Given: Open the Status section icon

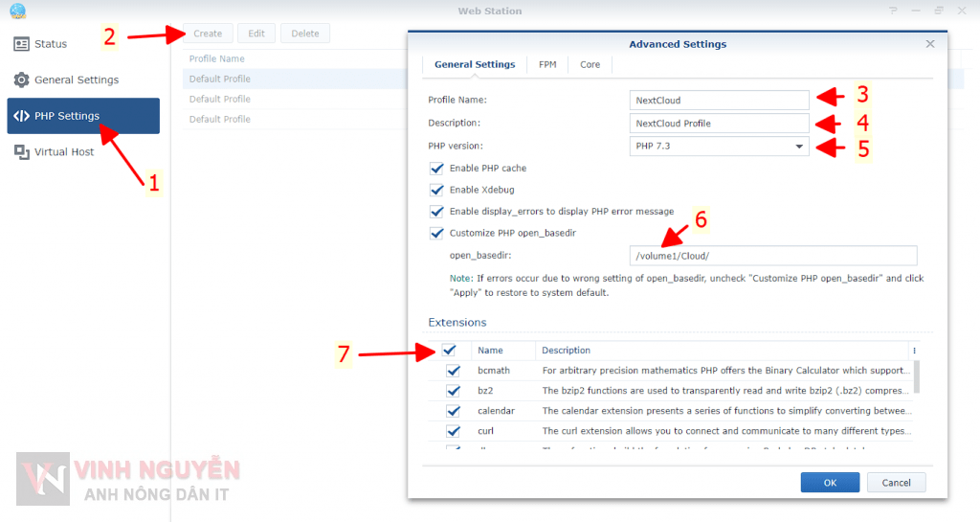Looking at the screenshot, I should click(21, 44).
